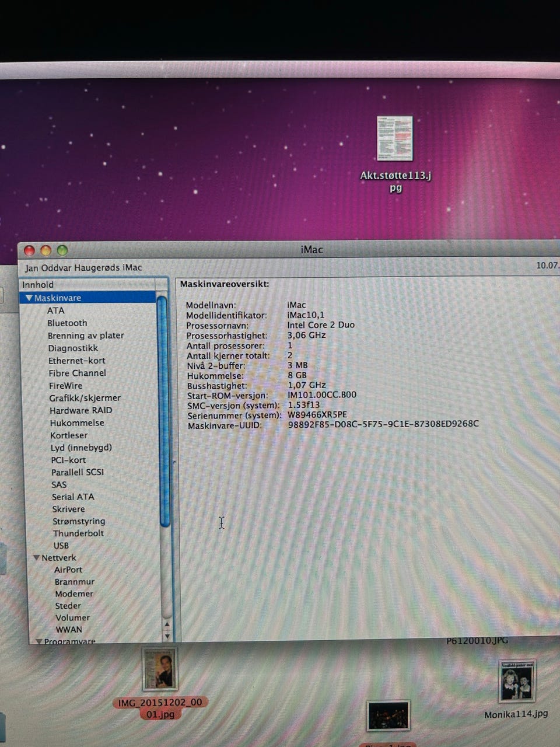Select Skrivere in the sidebar
Viewport: 560px width, 747px height.
point(68,509)
